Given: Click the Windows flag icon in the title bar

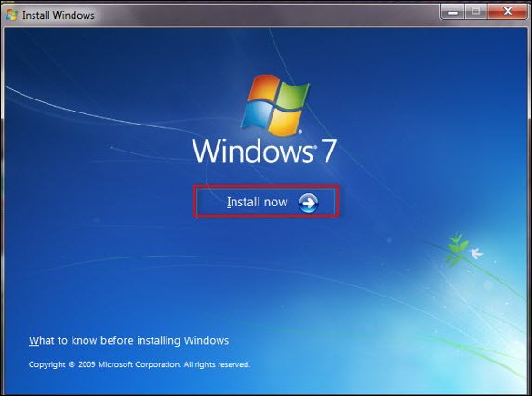Looking at the screenshot, I should point(11,15).
